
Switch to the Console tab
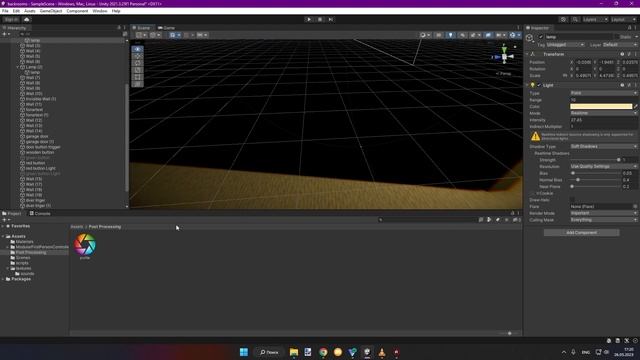[x=40, y=213]
